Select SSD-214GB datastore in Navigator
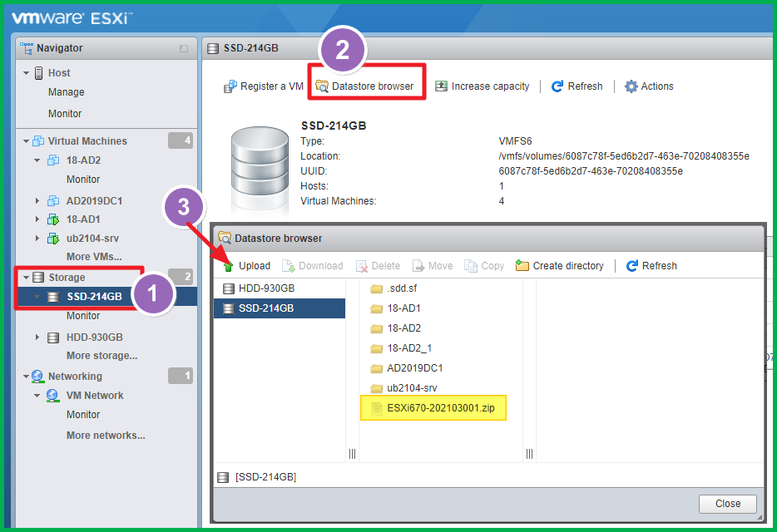The height and width of the screenshot is (532, 777). click(94, 297)
